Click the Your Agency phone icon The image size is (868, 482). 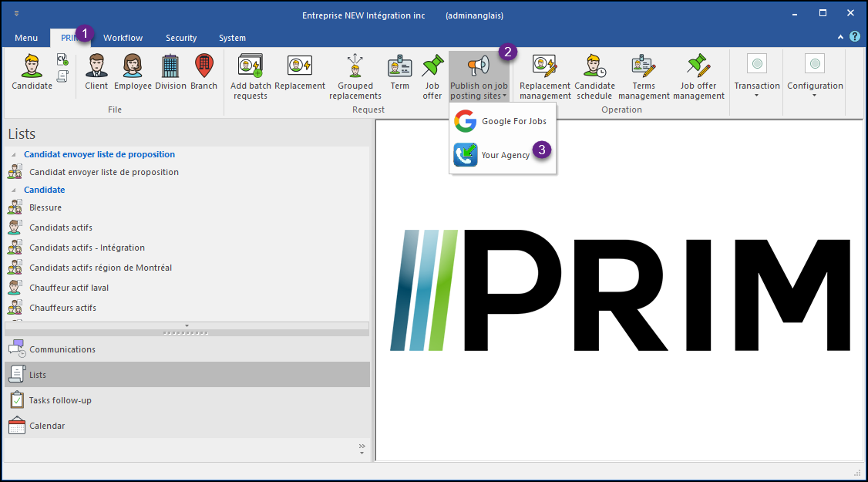(x=465, y=155)
